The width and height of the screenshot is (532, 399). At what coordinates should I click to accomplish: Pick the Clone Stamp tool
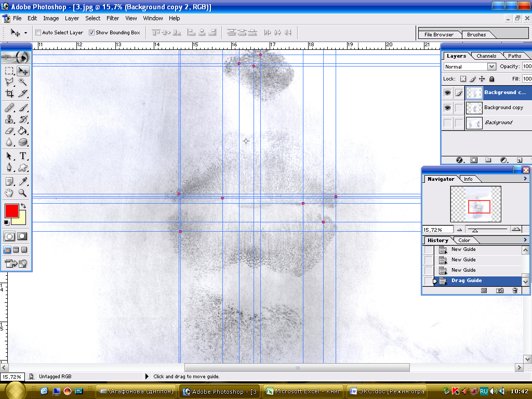[x=9, y=119]
